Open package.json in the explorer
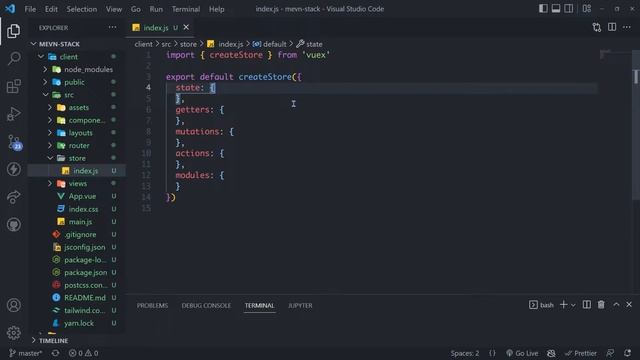This screenshot has height=360, width=640. pyautogui.click(x=85, y=272)
